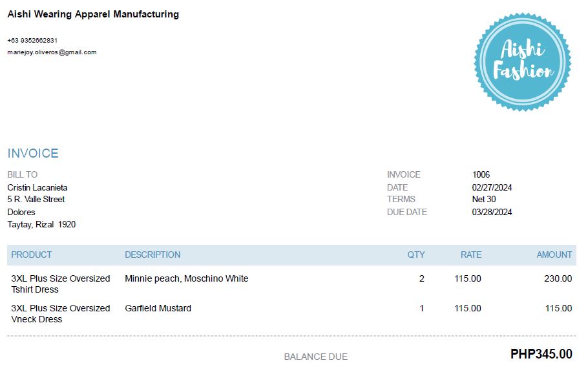Viewport: 588px width, 385px height.
Task: Click the Net 30 terms value
Action: click(x=484, y=199)
